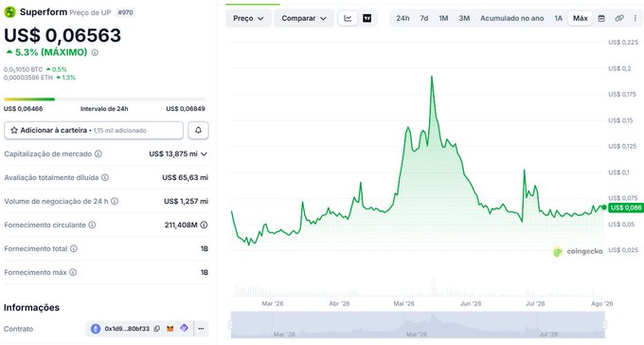The image size is (644, 345).
Task: Click the Superform coin logo
Action: point(9,12)
